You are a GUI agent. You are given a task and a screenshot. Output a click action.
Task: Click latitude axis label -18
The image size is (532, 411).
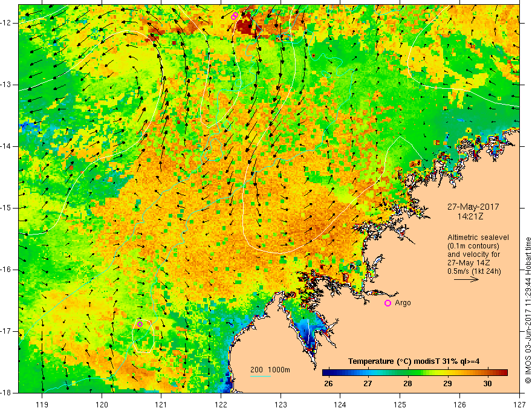7,393
